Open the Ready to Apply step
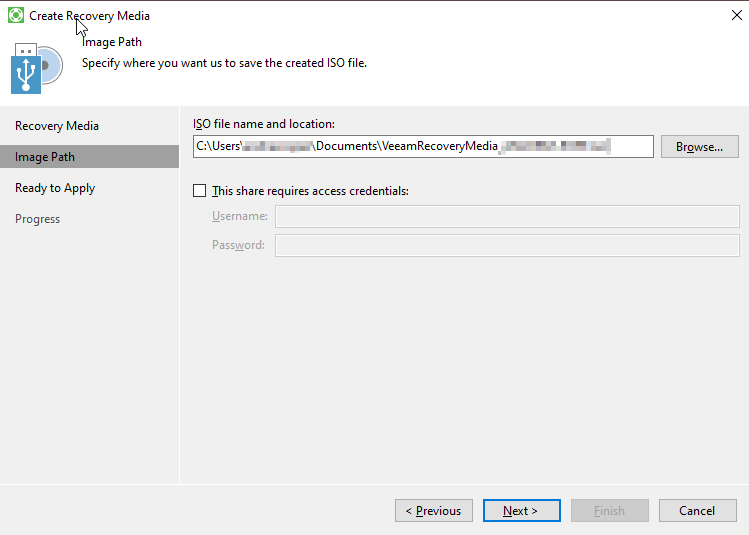This screenshot has width=749, height=535. pos(55,188)
